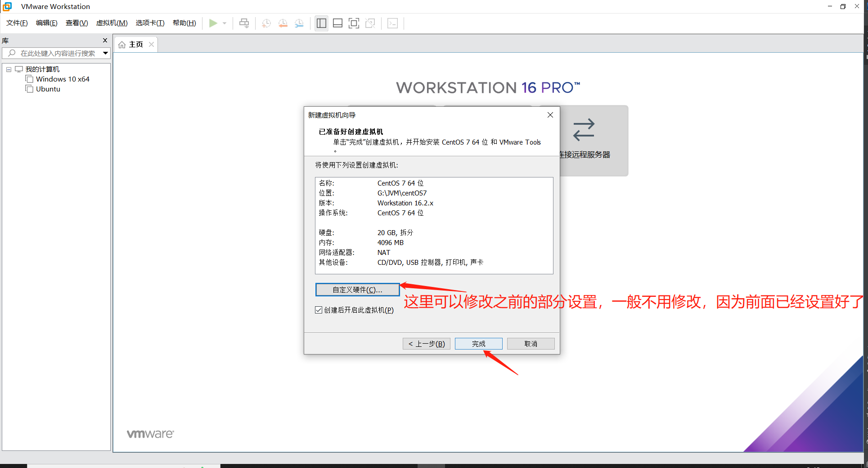Click the 自定义硬件(C)... button
868x468 pixels.
pyautogui.click(x=358, y=290)
